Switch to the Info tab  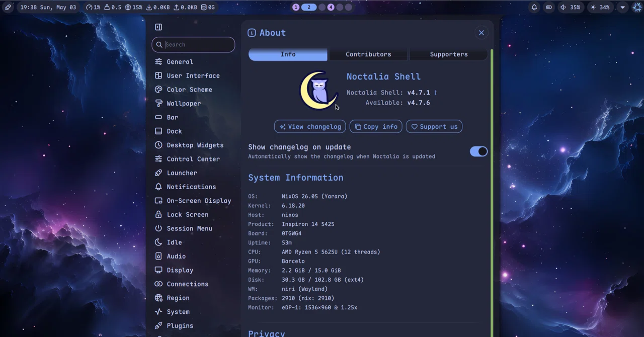pos(288,54)
